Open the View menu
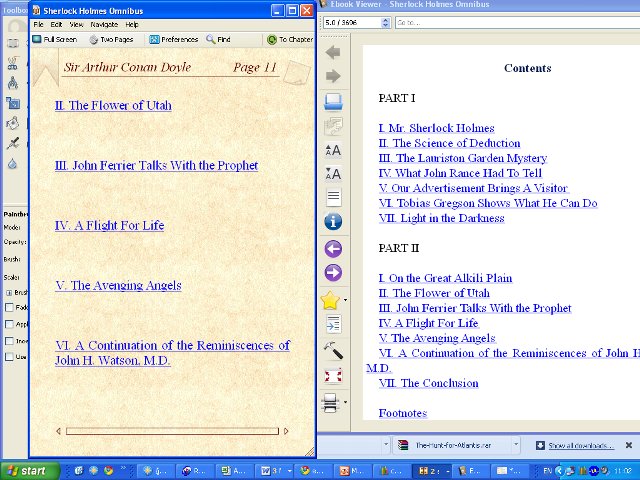640x480 pixels. coord(76,24)
